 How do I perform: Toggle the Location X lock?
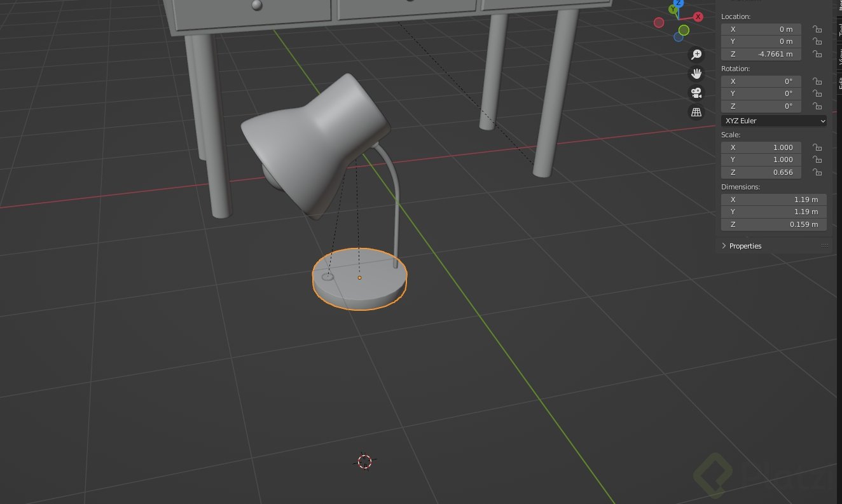point(817,29)
